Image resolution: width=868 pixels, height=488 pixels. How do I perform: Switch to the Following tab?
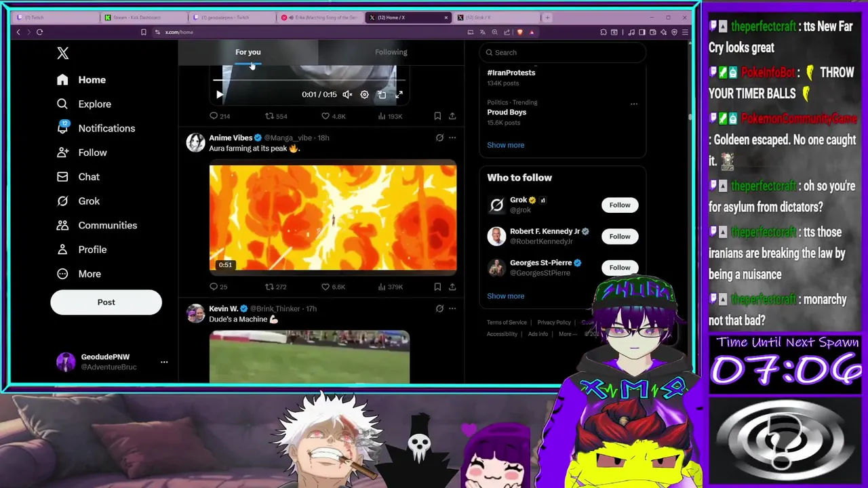(391, 52)
